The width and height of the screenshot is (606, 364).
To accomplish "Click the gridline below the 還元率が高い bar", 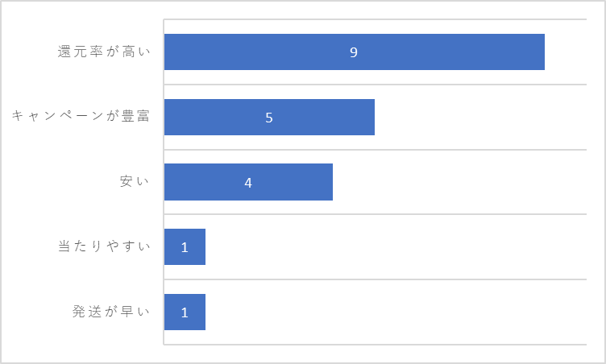I will (x=375, y=85).
